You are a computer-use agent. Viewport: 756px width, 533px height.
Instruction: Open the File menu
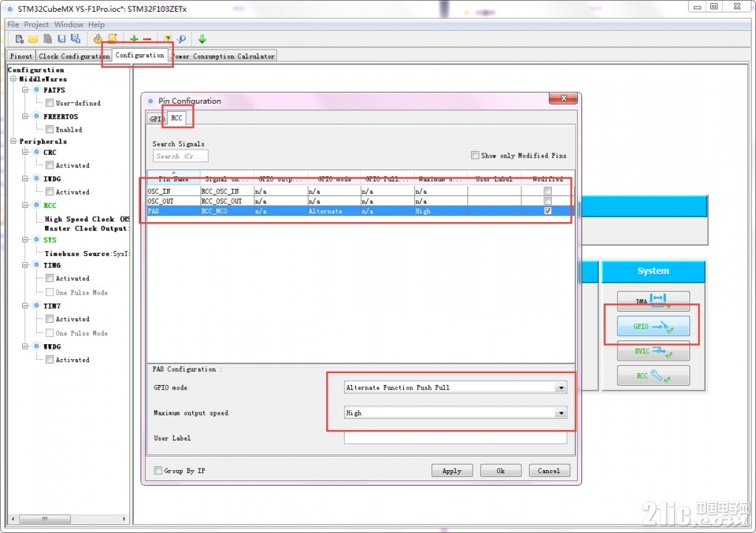[13, 24]
